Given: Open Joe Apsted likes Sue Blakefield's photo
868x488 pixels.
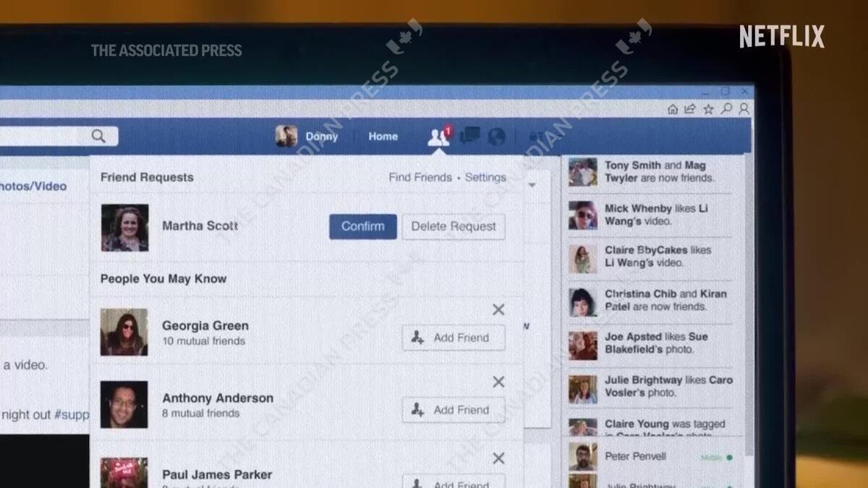Looking at the screenshot, I should coord(657,343).
